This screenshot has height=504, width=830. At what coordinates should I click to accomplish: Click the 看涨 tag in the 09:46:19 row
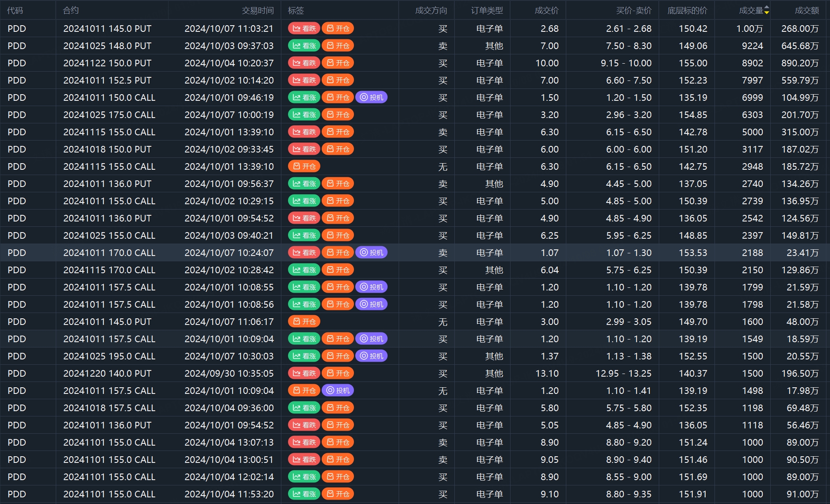[304, 97]
